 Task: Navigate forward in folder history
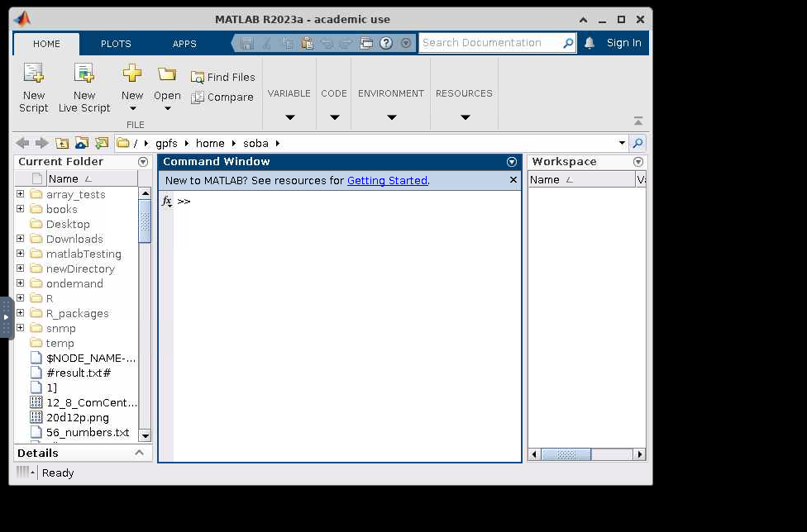(x=41, y=143)
